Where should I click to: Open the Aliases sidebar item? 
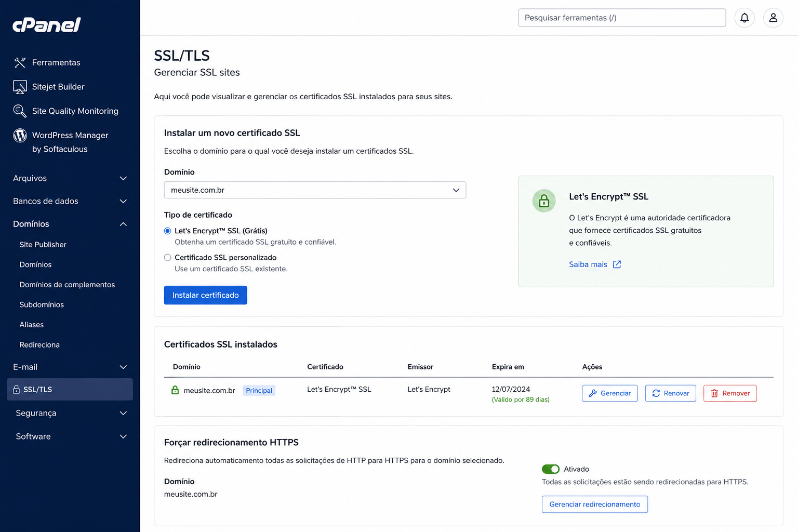pos(32,325)
